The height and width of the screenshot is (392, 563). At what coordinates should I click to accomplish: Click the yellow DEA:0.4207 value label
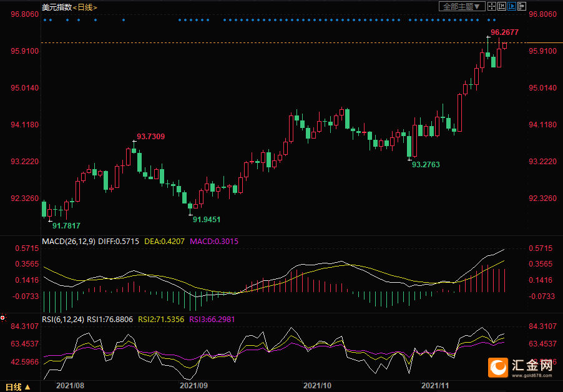point(164,241)
